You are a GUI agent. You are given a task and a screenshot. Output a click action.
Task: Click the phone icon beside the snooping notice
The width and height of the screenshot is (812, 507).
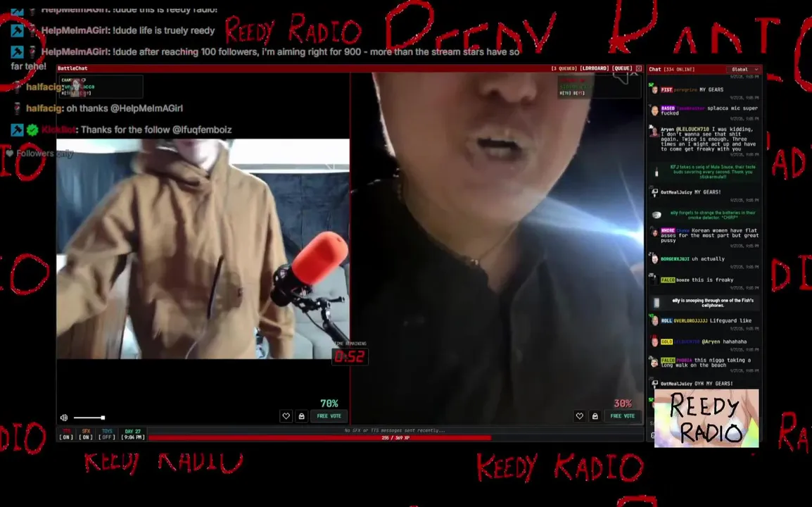pos(656,302)
